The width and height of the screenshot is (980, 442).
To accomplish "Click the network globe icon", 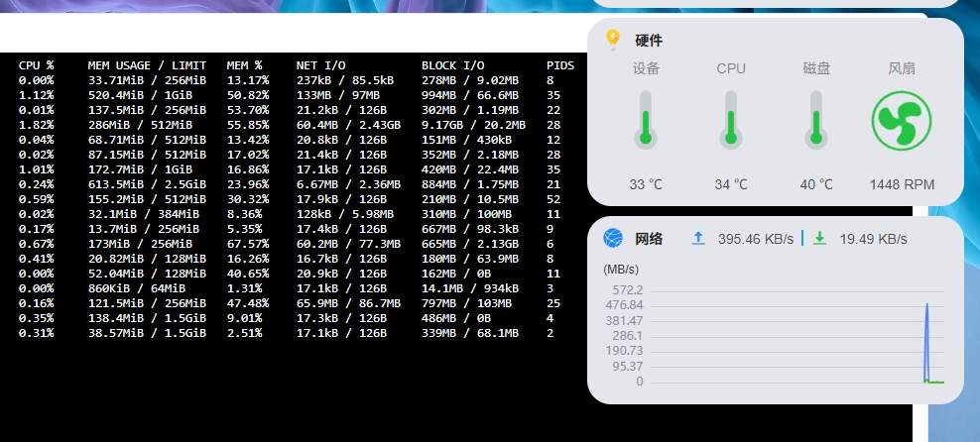I will 613,238.
